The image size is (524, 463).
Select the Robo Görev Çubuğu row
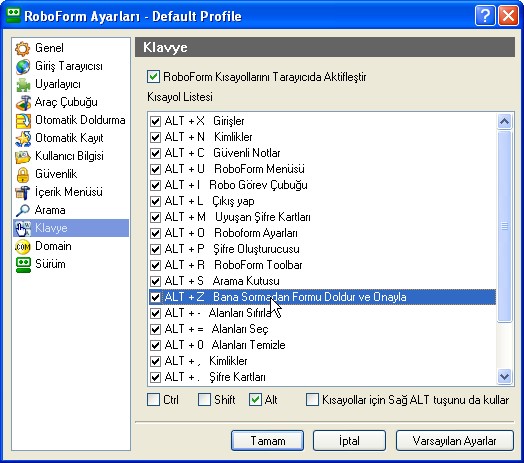coord(322,185)
